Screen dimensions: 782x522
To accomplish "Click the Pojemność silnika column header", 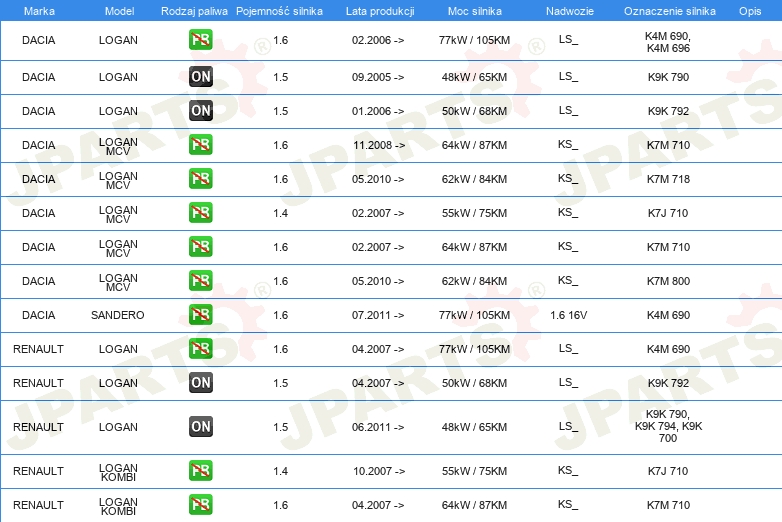I will 279,11.
